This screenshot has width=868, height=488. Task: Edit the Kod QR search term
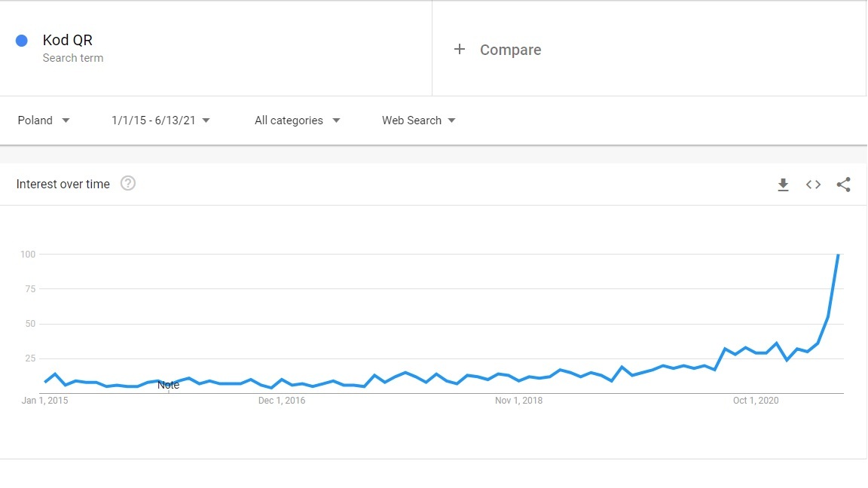pyautogui.click(x=68, y=40)
